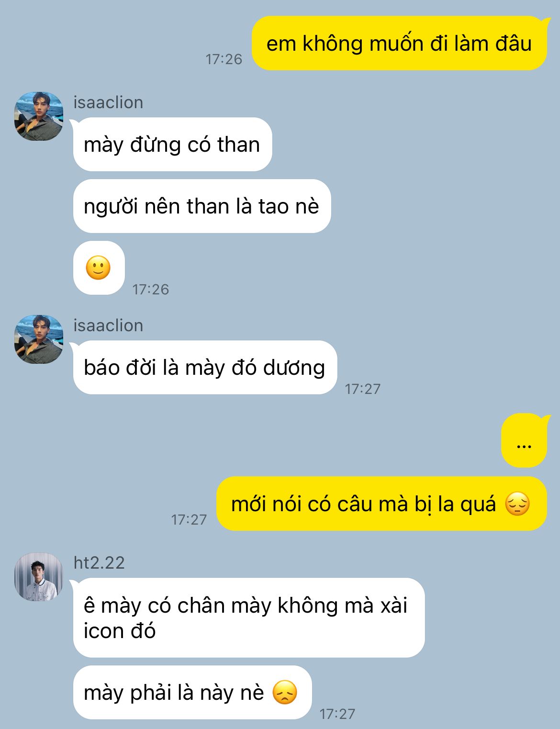
Task: Select 'mới nói có câu mà bị la quá' bubble
Action: coord(381,504)
